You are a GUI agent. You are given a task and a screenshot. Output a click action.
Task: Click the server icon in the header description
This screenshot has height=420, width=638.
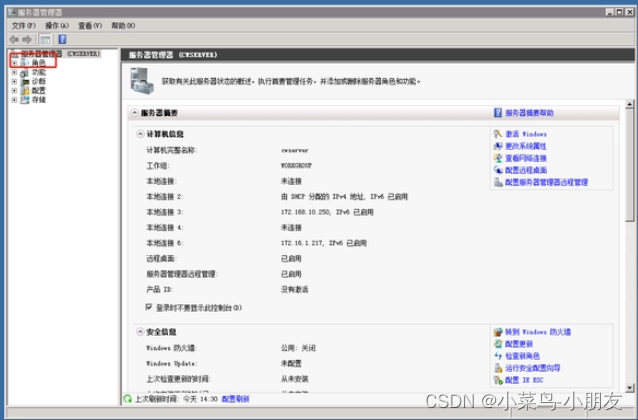142,81
